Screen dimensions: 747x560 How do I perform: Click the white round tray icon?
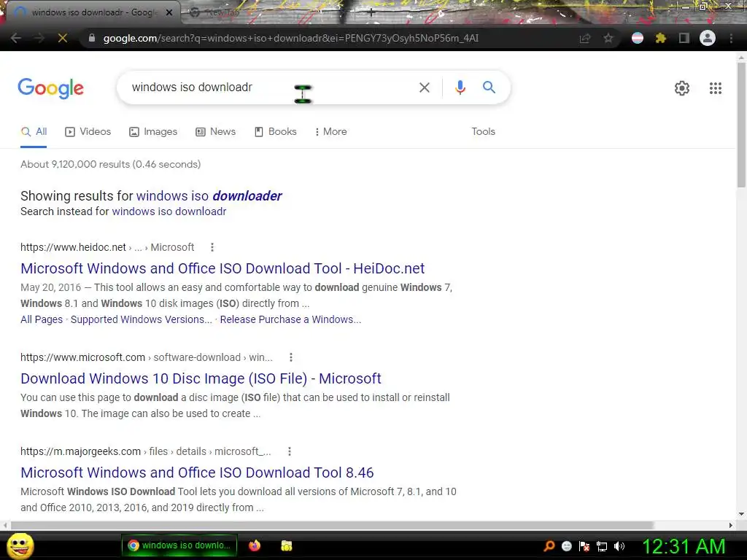point(566,546)
